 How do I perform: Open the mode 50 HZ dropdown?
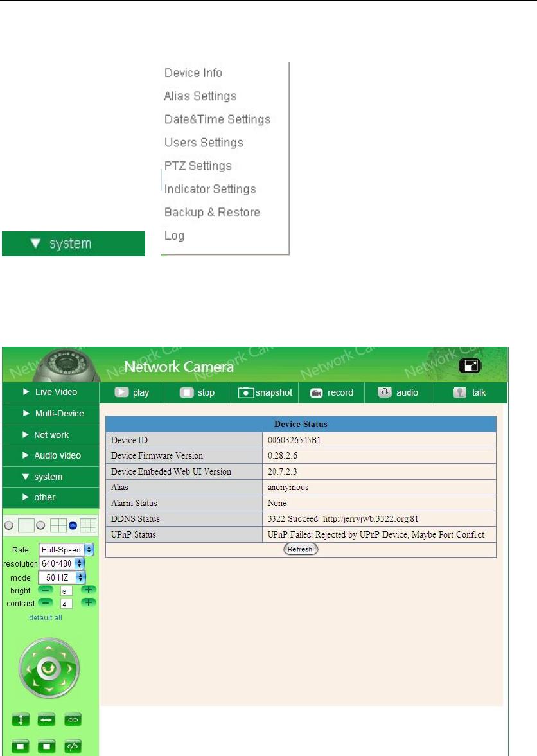tap(62, 577)
